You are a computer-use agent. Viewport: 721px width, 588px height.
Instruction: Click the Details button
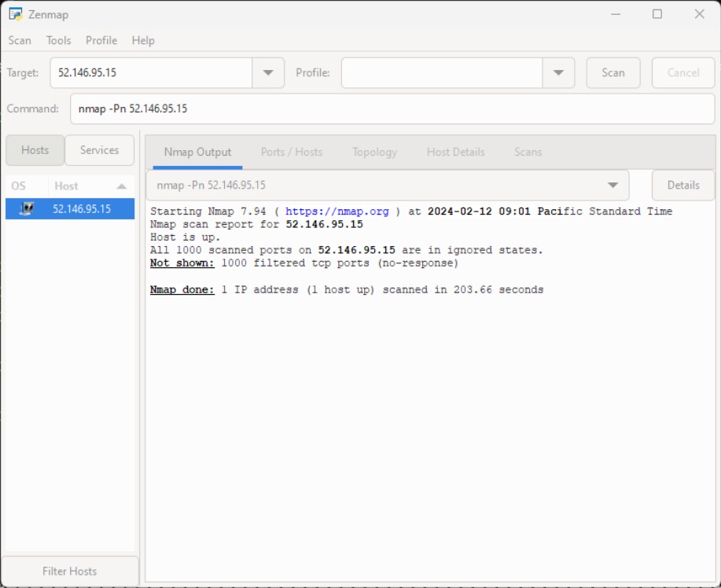(683, 186)
